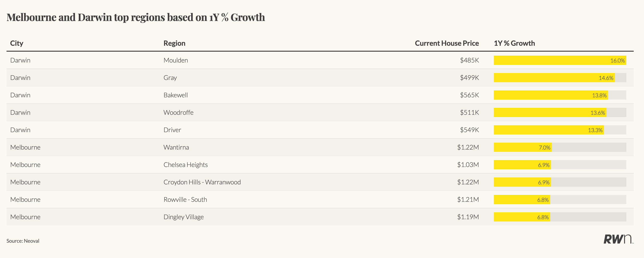This screenshot has width=644, height=258.
Task: Click the Source: Neoval text
Action: (23, 241)
